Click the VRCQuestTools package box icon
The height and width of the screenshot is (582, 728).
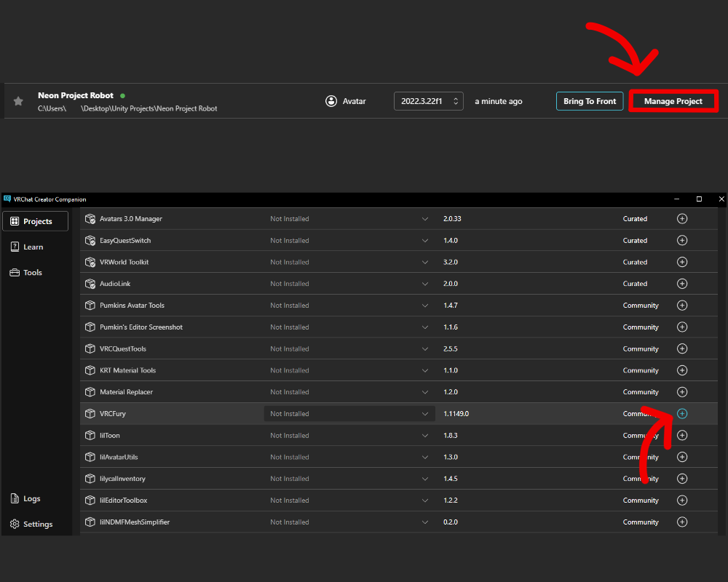tap(90, 348)
